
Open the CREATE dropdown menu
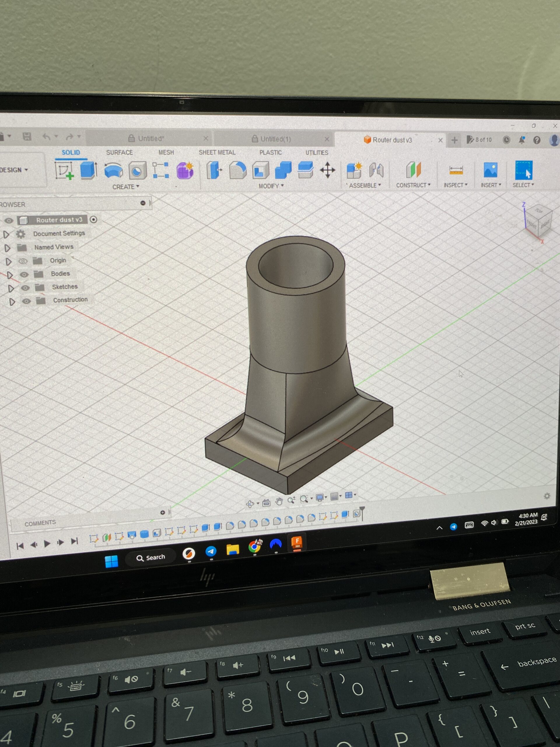pyautogui.click(x=126, y=187)
